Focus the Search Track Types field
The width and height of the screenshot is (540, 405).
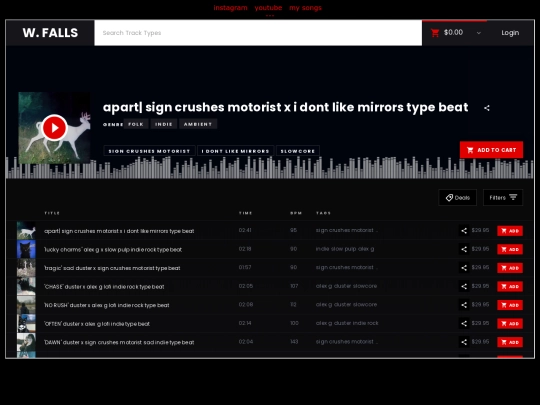[258, 33]
